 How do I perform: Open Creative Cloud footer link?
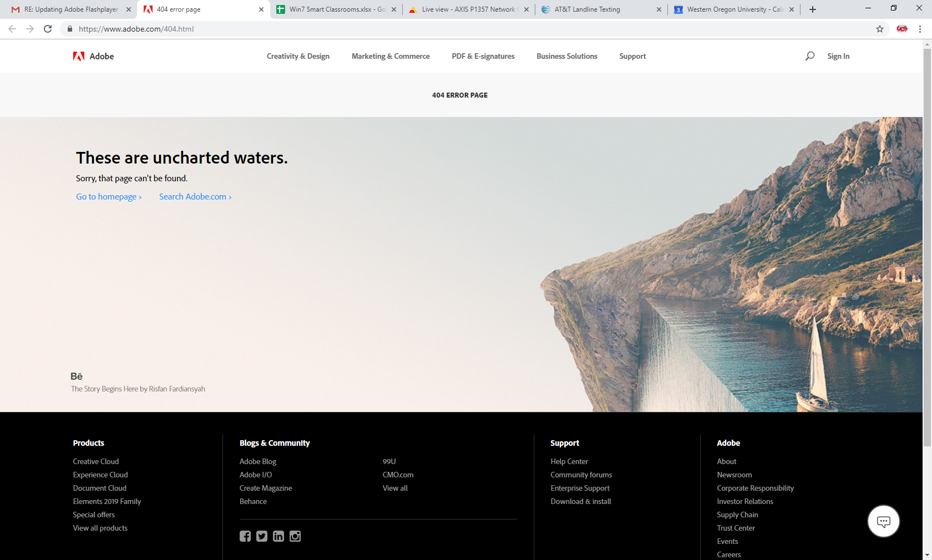tap(96, 461)
